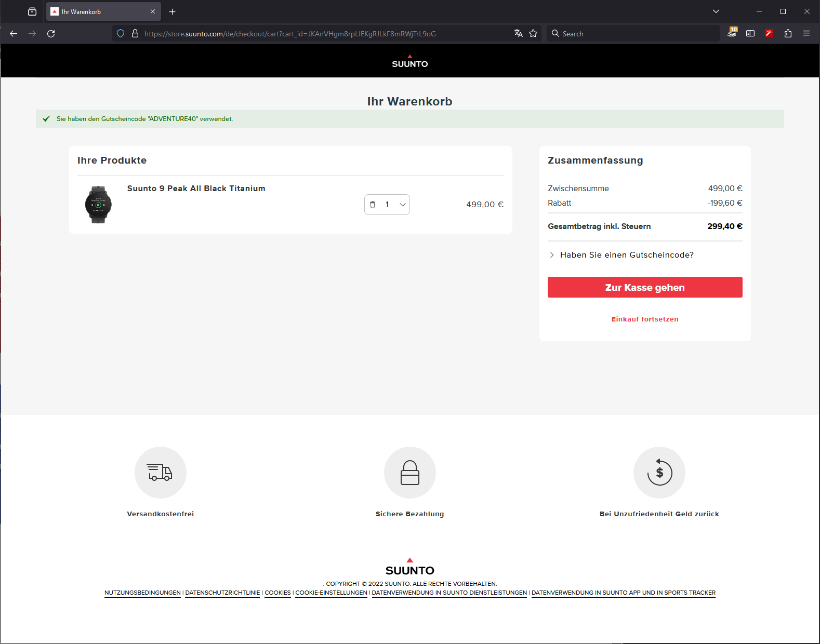The width and height of the screenshot is (820, 644).
Task: Open the quantity dropdown chevron
Action: click(x=402, y=205)
